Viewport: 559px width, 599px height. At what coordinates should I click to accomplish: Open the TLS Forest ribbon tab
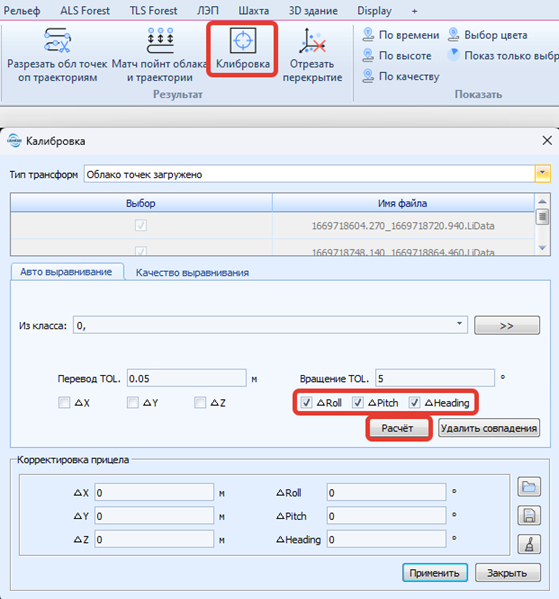point(153,11)
